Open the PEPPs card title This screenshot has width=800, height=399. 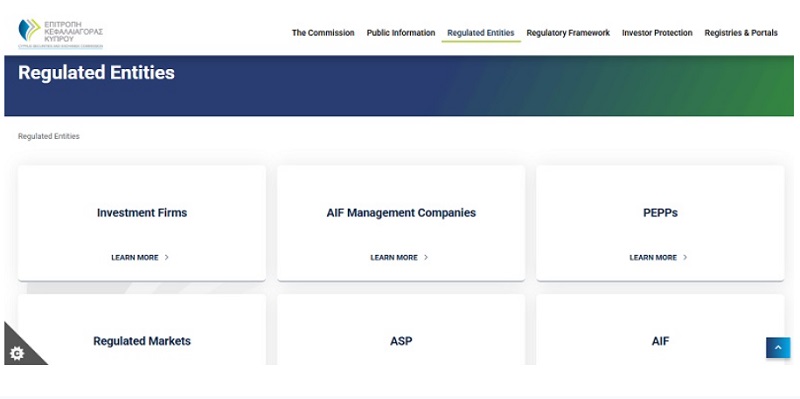[x=660, y=213]
